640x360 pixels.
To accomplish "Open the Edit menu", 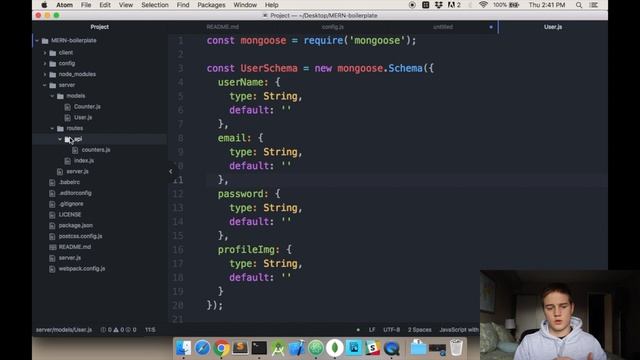I will pyautogui.click(x=105, y=5).
